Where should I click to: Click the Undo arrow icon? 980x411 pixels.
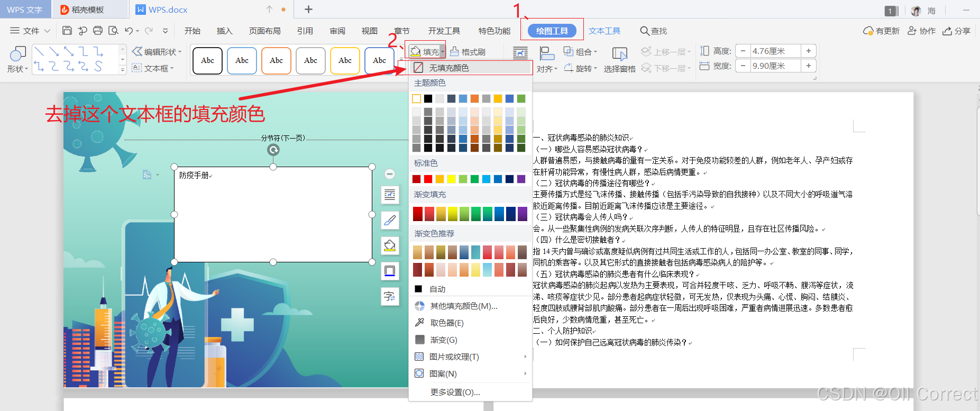pyautogui.click(x=129, y=31)
